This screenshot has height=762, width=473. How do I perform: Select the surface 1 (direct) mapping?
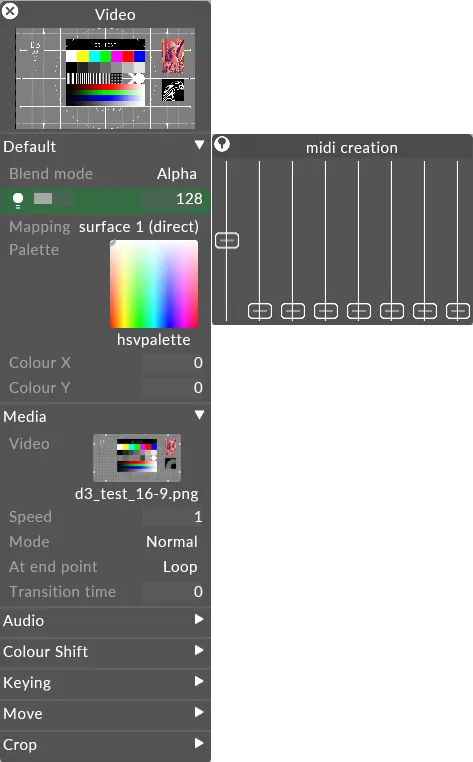(139, 226)
